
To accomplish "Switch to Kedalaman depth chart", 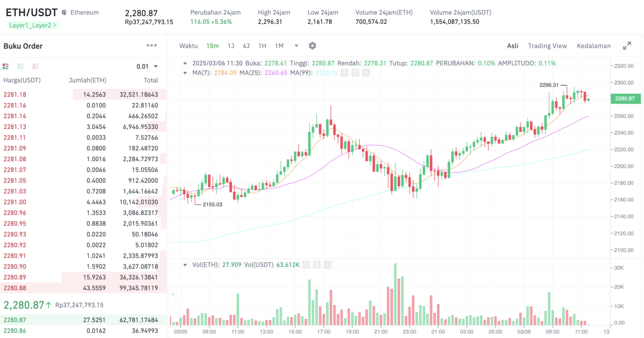I will point(594,46).
